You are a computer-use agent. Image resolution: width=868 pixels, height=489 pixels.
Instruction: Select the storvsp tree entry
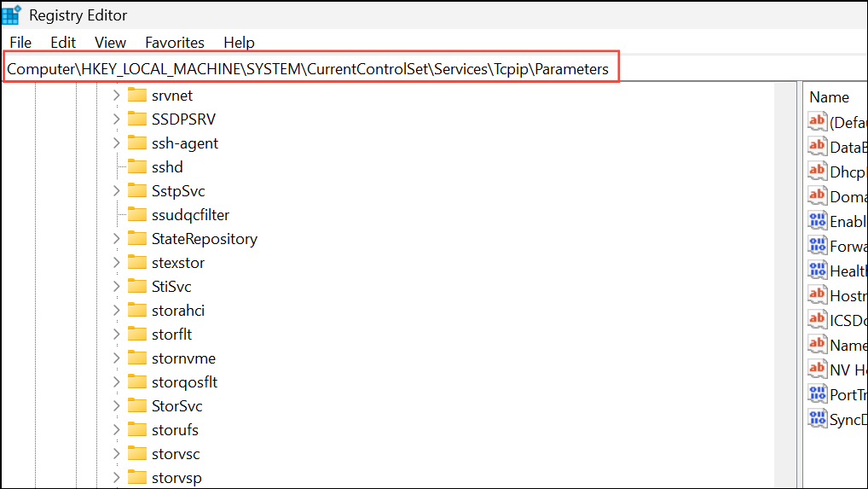(176, 477)
